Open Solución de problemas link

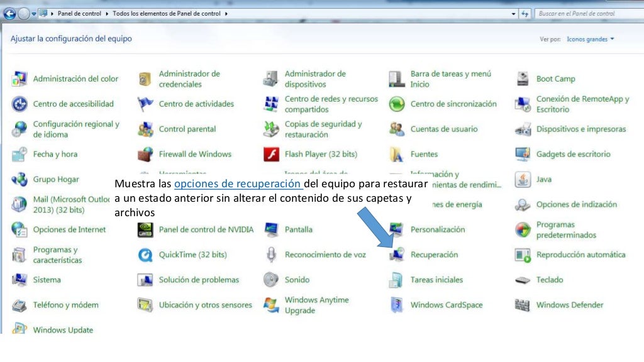[x=199, y=280]
